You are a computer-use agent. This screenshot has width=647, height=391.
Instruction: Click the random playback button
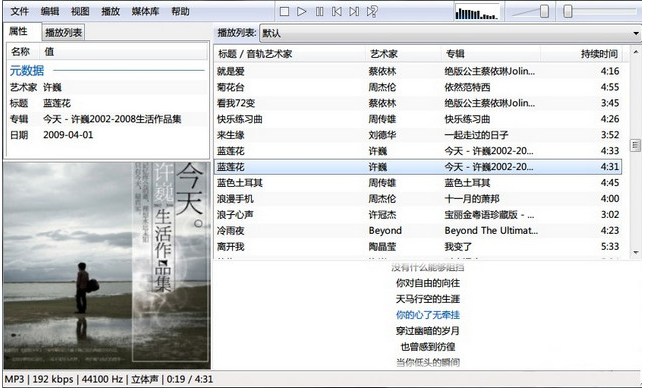(372, 12)
